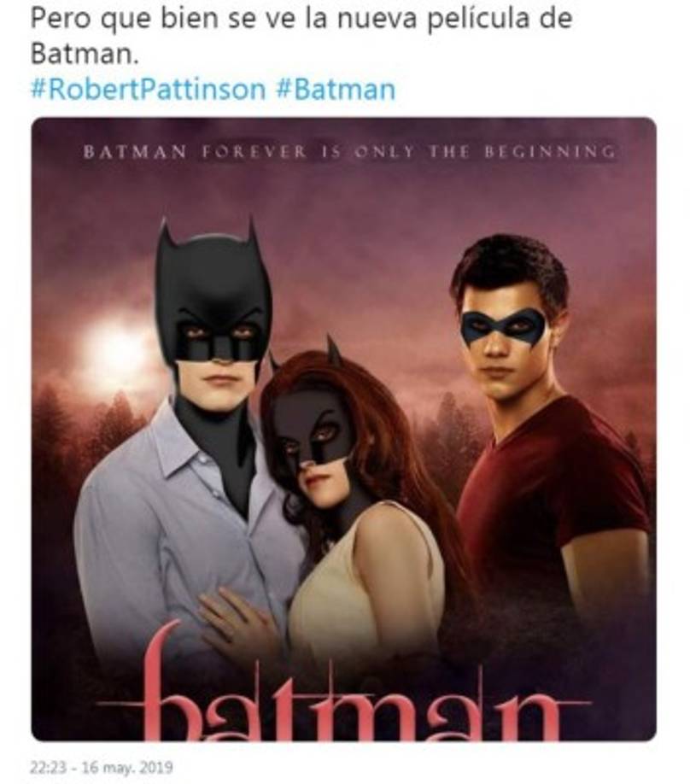The image size is (690, 784).
Task: Open the #Batman hashtag link
Action: coord(336,91)
